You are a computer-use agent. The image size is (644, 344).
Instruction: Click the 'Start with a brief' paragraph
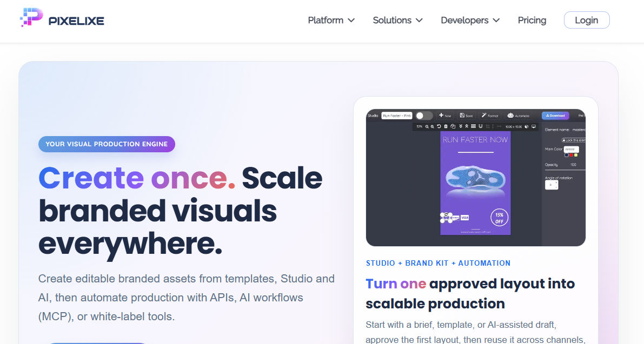[475, 333]
